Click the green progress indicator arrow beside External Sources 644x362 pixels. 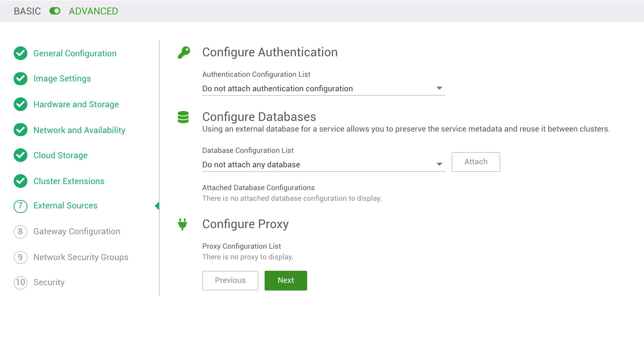[x=157, y=206]
